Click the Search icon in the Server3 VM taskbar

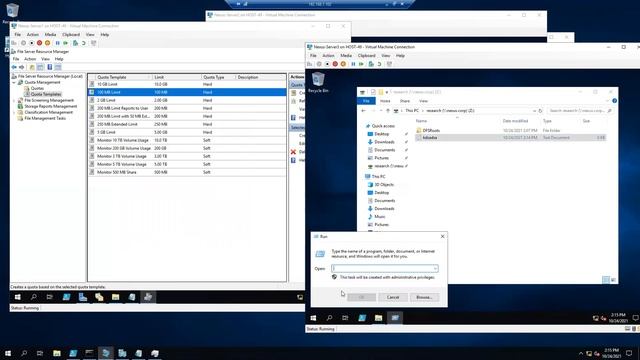point(329,318)
